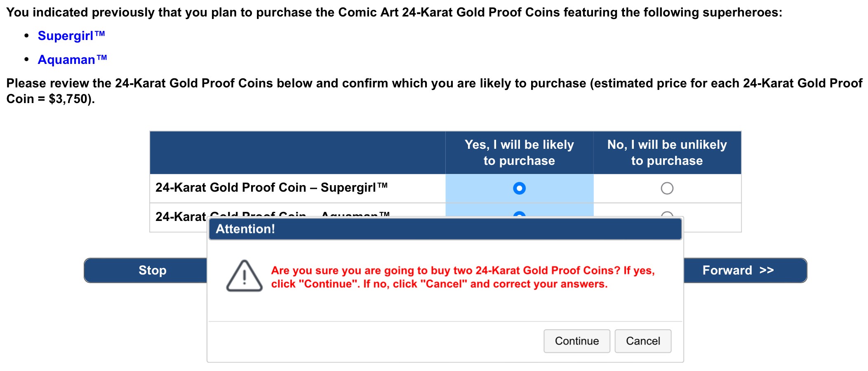Click the "No, I will be unlikely" column header
This screenshot has height=371, width=868.
click(667, 153)
